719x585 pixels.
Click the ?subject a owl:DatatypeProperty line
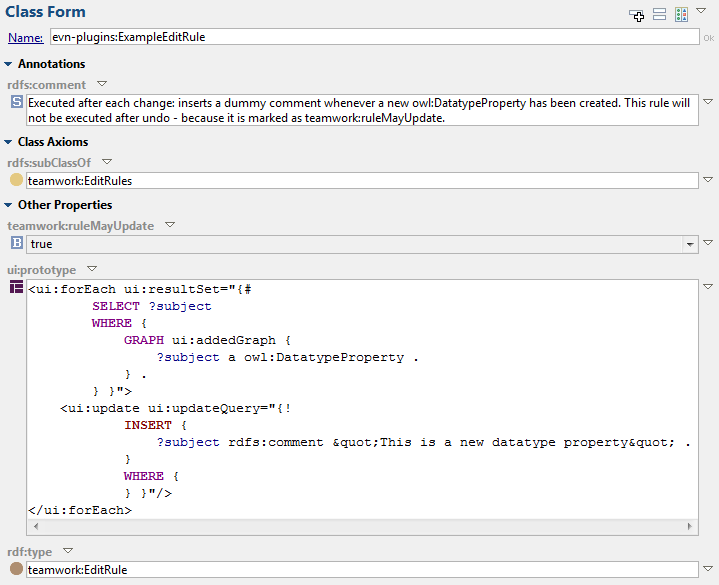click(288, 357)
